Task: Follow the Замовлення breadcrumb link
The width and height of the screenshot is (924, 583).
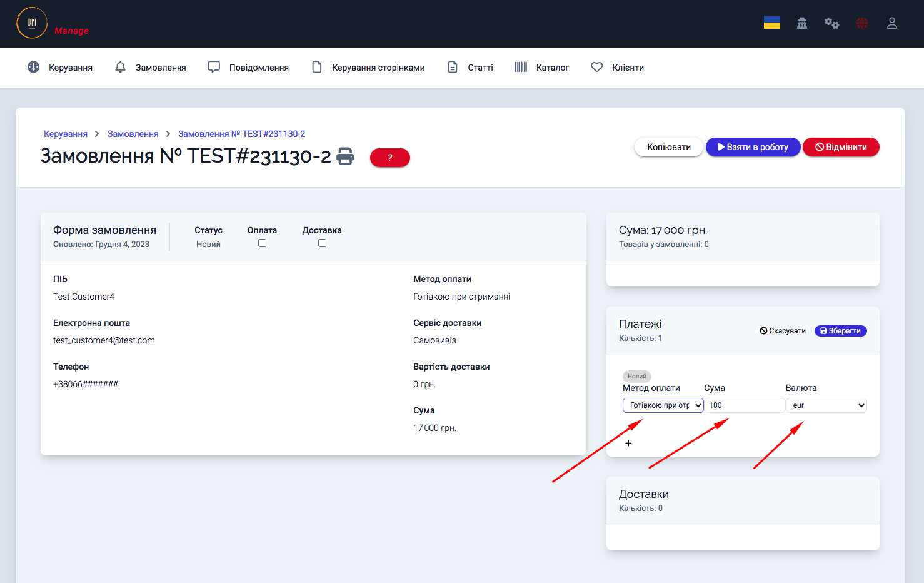Action: [133, 134]
